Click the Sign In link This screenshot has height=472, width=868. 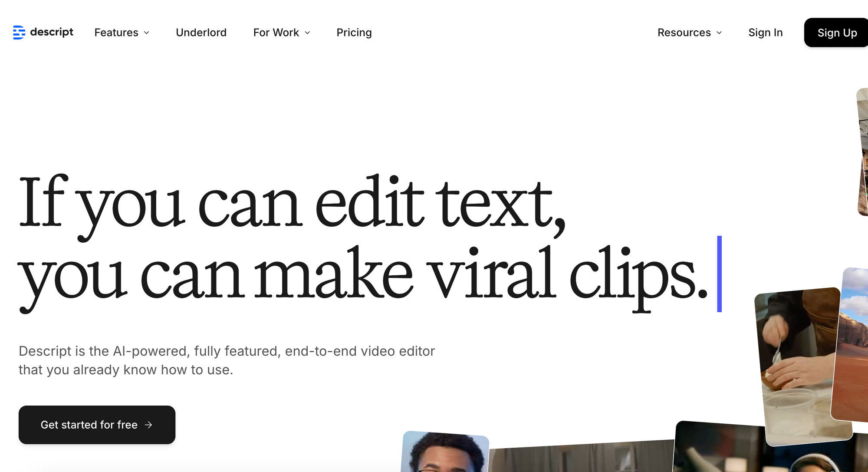[x=765, y=33]
